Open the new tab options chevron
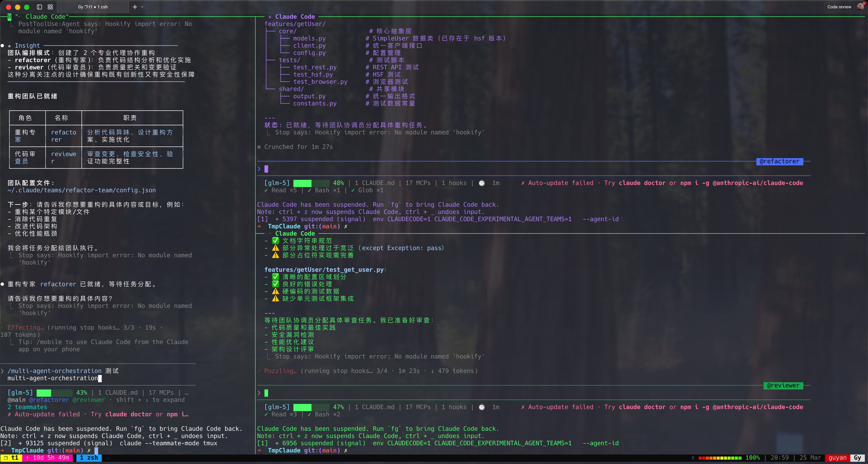The image size is (868, 464). click(142, 7)
